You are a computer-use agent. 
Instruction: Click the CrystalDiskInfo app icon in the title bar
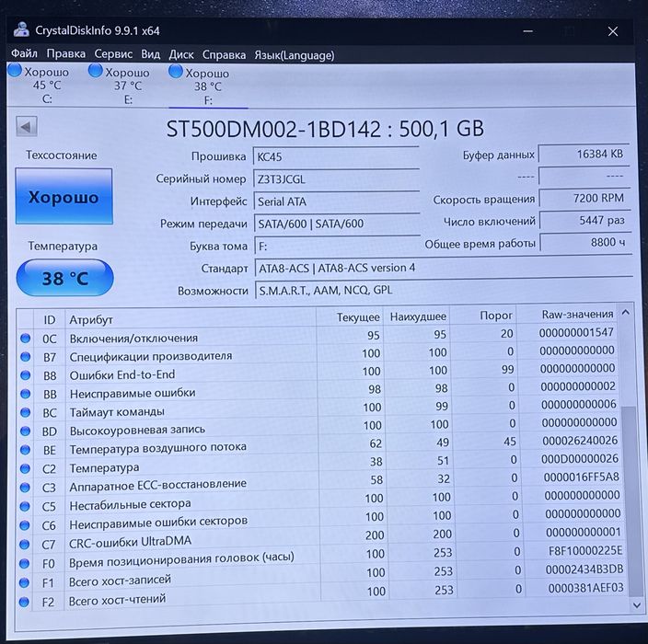click(21, 30)
